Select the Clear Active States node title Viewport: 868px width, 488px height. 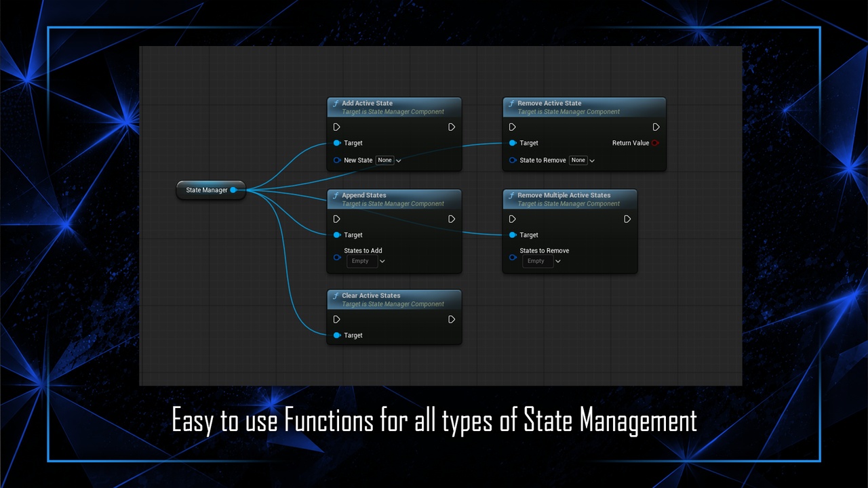[x=371, y=296]
